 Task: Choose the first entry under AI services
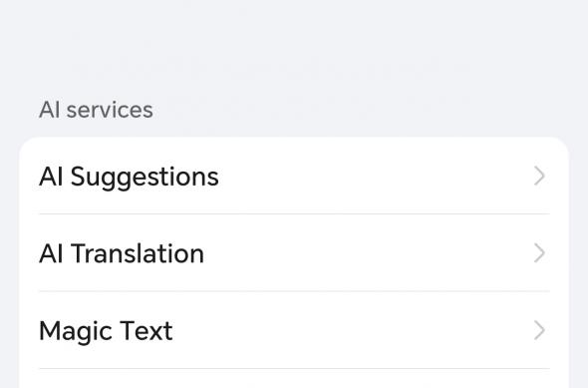[294, 176]
